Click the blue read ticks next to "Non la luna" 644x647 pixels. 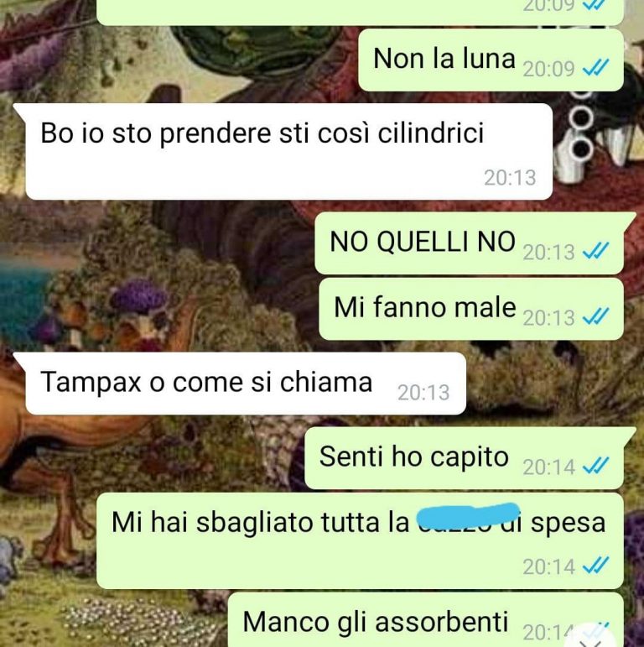pyautogui.click(x=595, y=68)
